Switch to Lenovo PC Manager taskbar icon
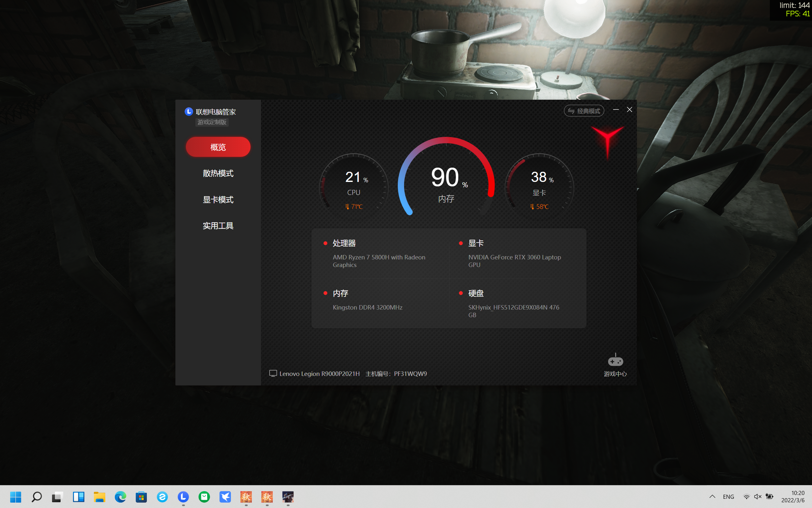This screenshot has height=508, width=812. [183, 497]
